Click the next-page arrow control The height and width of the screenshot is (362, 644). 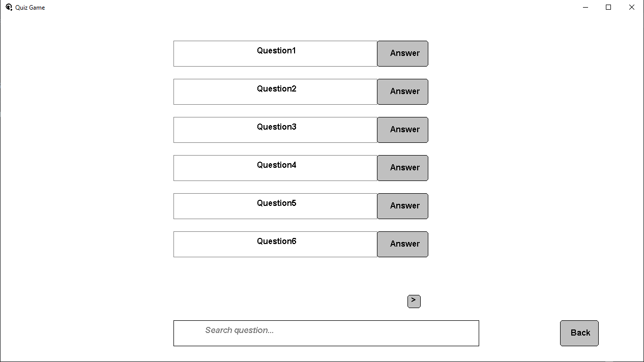coord(414,301)
